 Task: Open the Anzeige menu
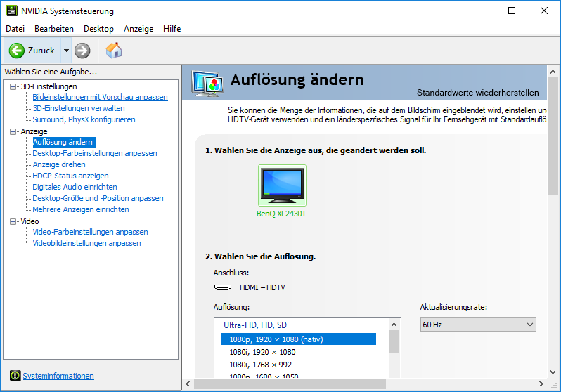click(138, 29)
